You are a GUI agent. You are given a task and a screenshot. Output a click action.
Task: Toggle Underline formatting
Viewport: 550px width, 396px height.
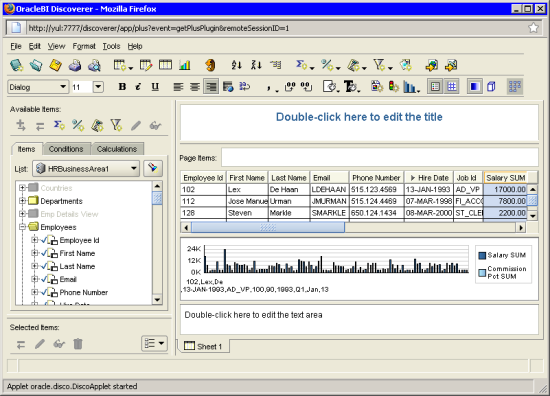pyautogui.click(x=155, y=87)
